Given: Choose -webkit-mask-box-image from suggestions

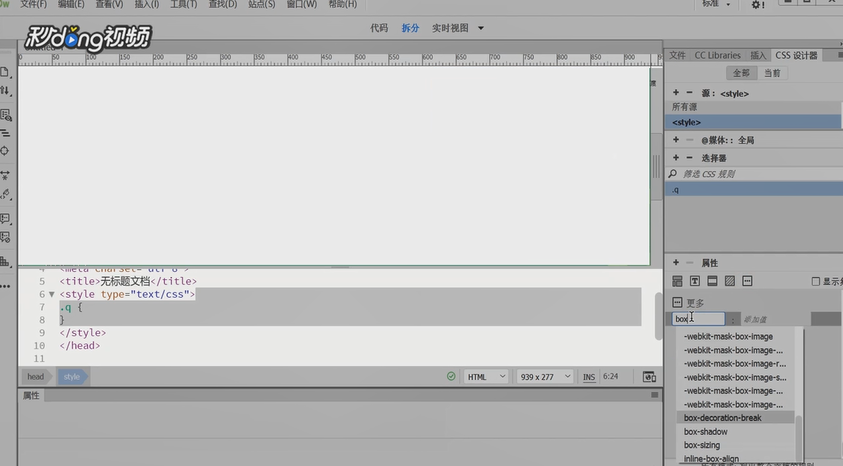Looking at the screenshot, I should point(728,336).
